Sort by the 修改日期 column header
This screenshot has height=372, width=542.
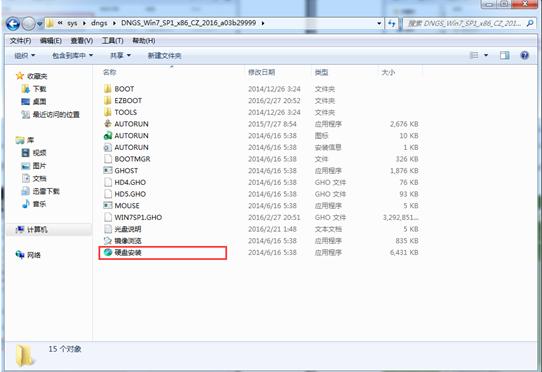[262, 72]
